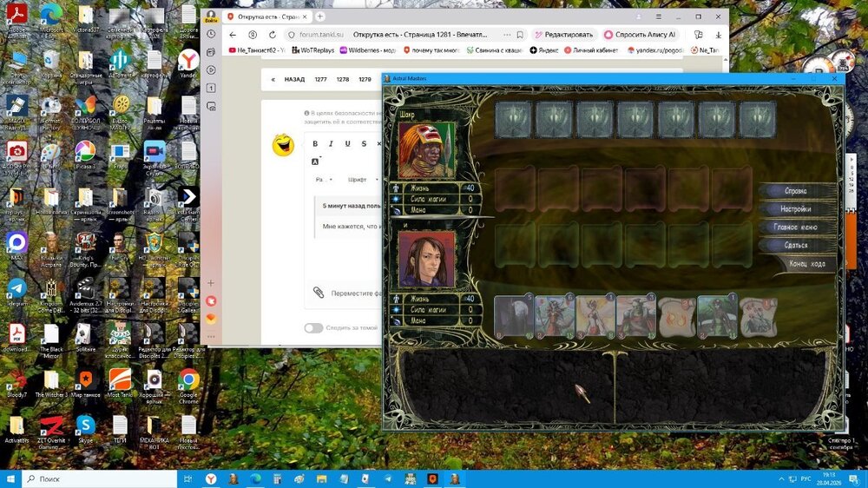Open Avidemux 2.7 desktop icon

click(x=85, y=295)
